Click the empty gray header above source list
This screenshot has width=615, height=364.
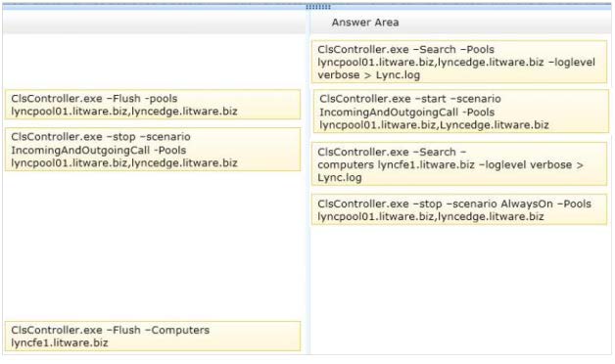pos(154,22)
